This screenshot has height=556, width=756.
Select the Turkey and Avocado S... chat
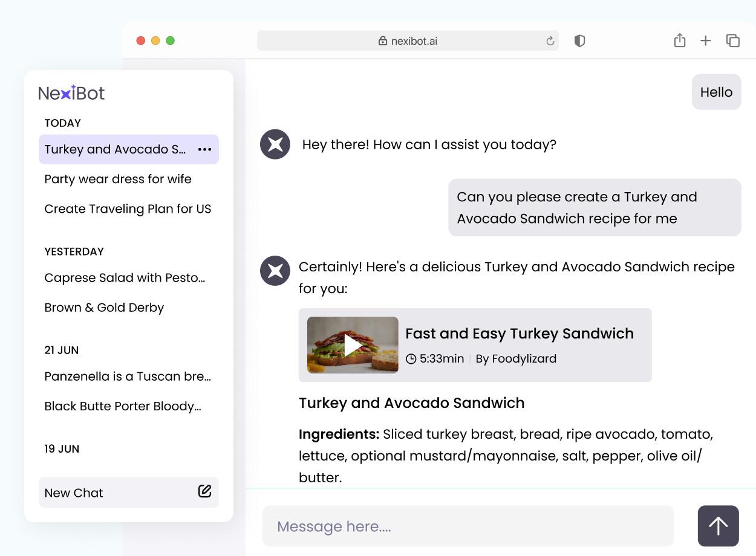pyautogui.click(x=129, y=149)
